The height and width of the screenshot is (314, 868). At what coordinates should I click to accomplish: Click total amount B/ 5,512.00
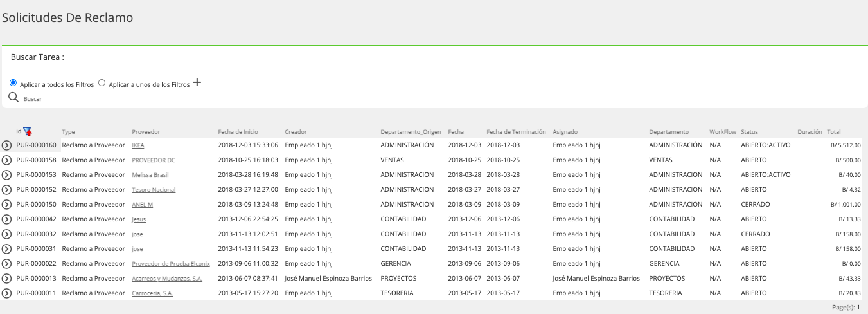(846, 146)
